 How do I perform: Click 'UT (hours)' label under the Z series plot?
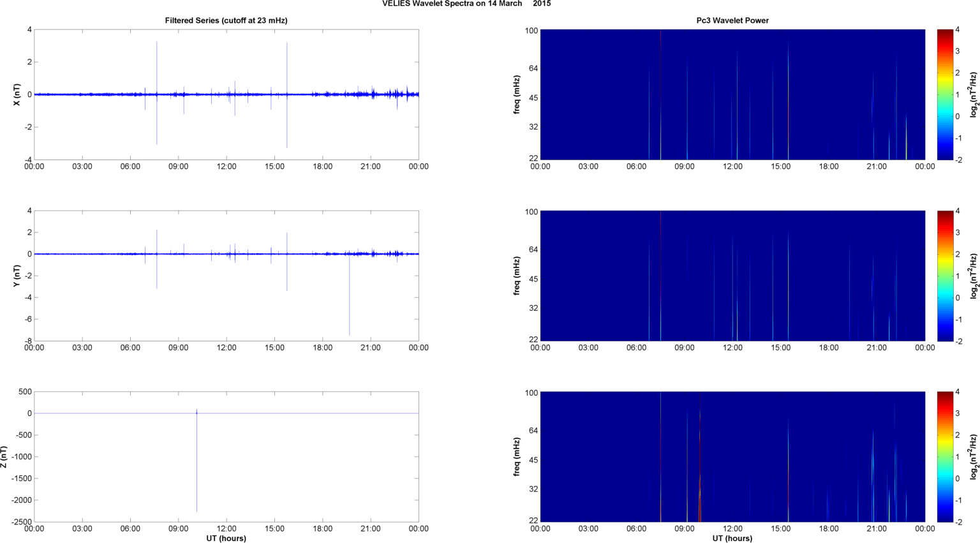pyautogui.click(x=226, y=539)
